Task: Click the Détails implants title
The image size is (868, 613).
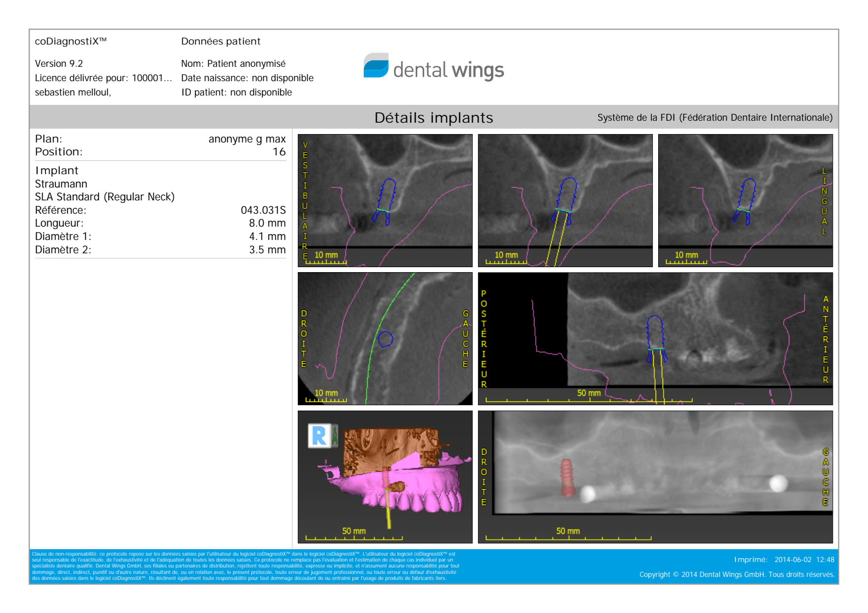Action: [434, 118]
